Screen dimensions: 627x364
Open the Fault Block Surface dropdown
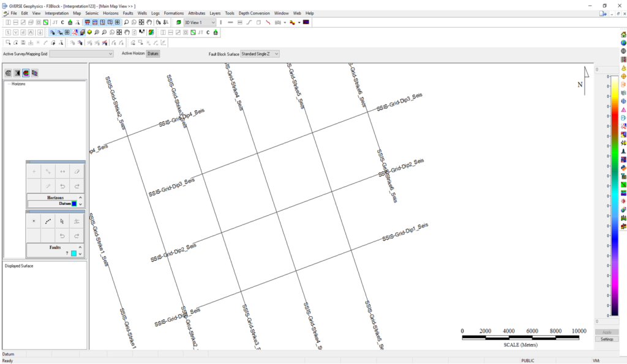pyautogui.click(x=260, y=53)
